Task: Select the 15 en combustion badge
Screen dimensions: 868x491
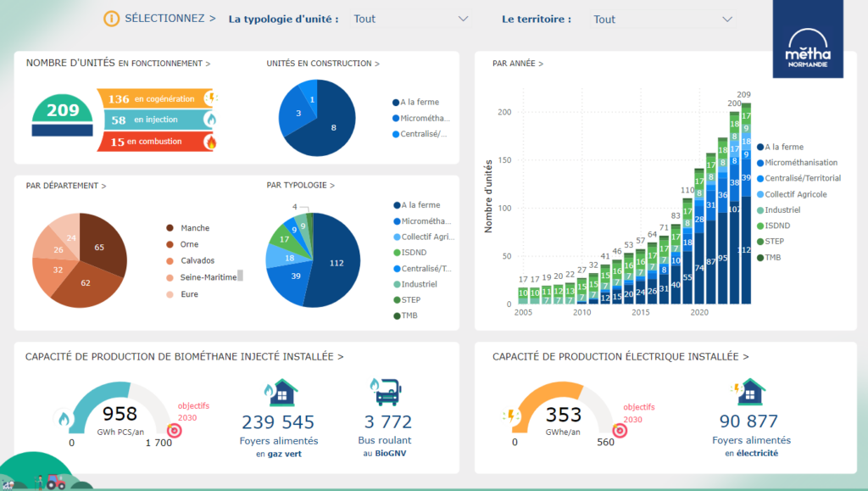Action: coord(157,141)
